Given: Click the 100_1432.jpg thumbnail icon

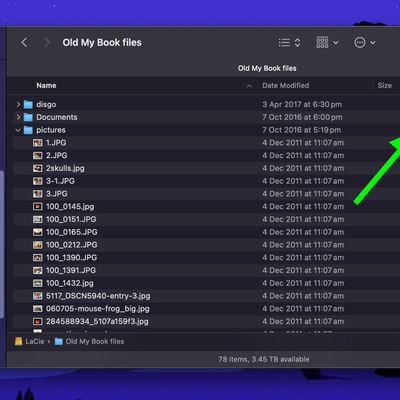Looking at the screenshot, I should click(38, 283).
